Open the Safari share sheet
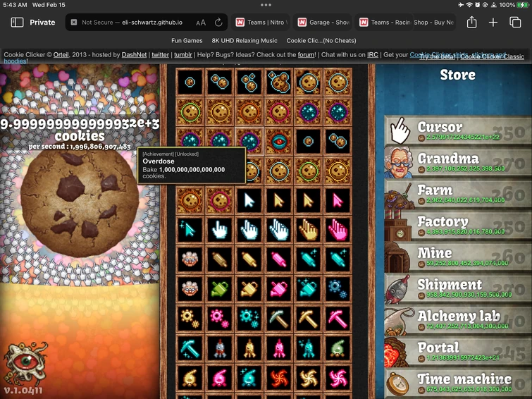532x399 pixels. pos(471,22)
